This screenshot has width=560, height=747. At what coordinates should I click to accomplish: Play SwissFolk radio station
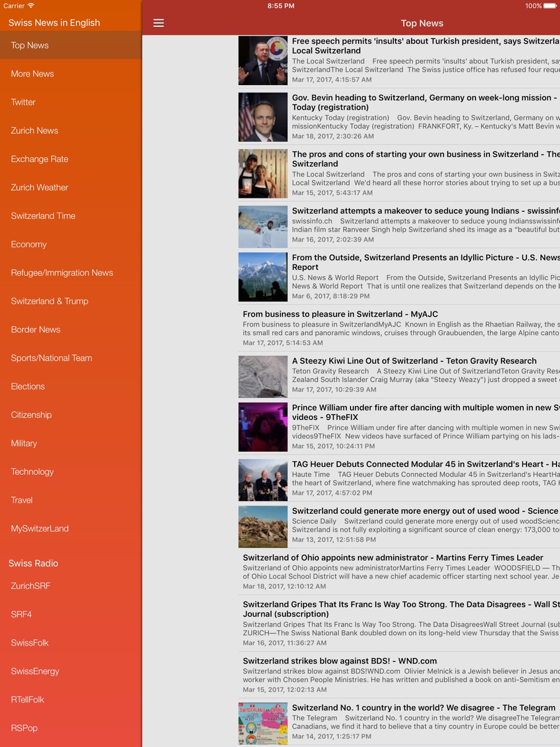(x=71, y=642)
